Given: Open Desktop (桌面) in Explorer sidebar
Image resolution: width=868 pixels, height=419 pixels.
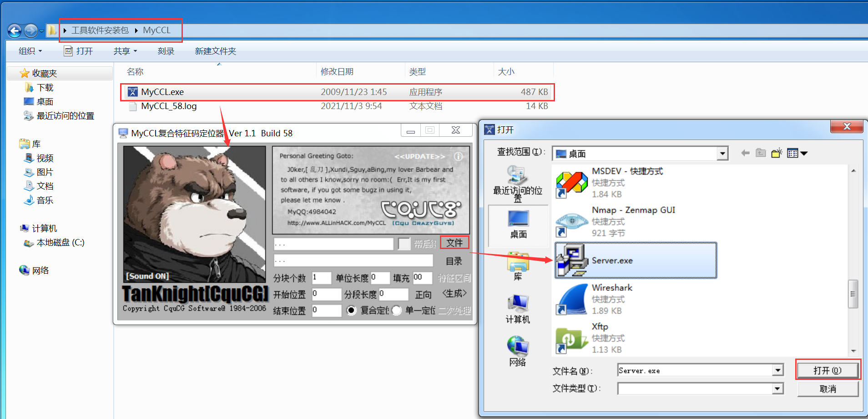Looking at the screenshot, I should (x=39, y=101).
